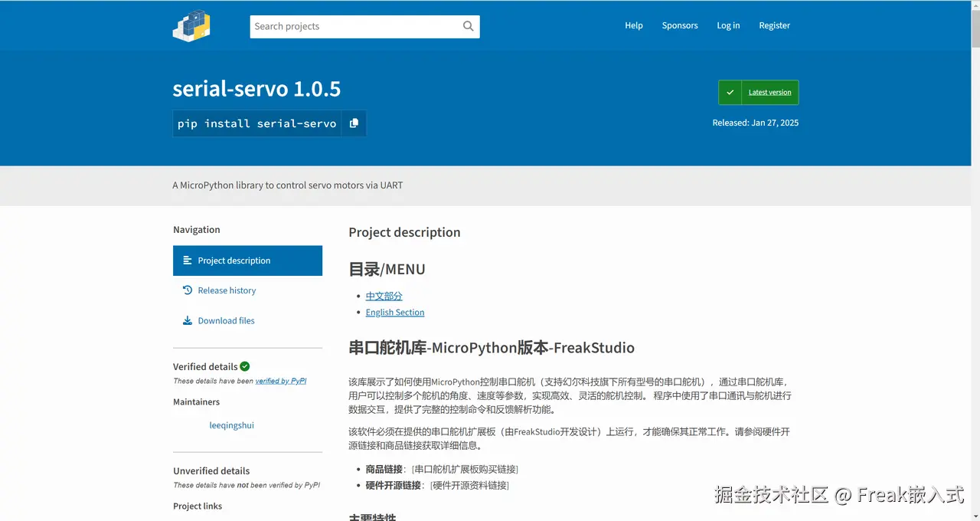The width and height of the screenshot is (980, 521).
Task: Click the Project description list icon
Action: point(188,260)
